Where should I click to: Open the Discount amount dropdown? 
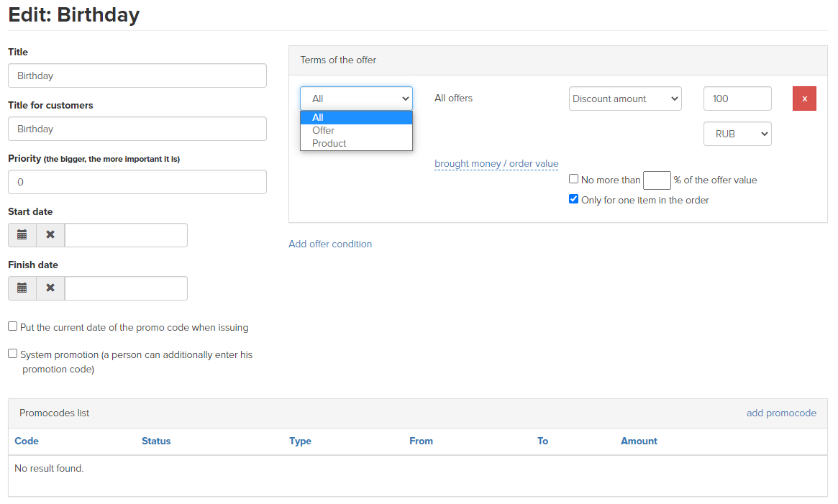click(624, 98)
